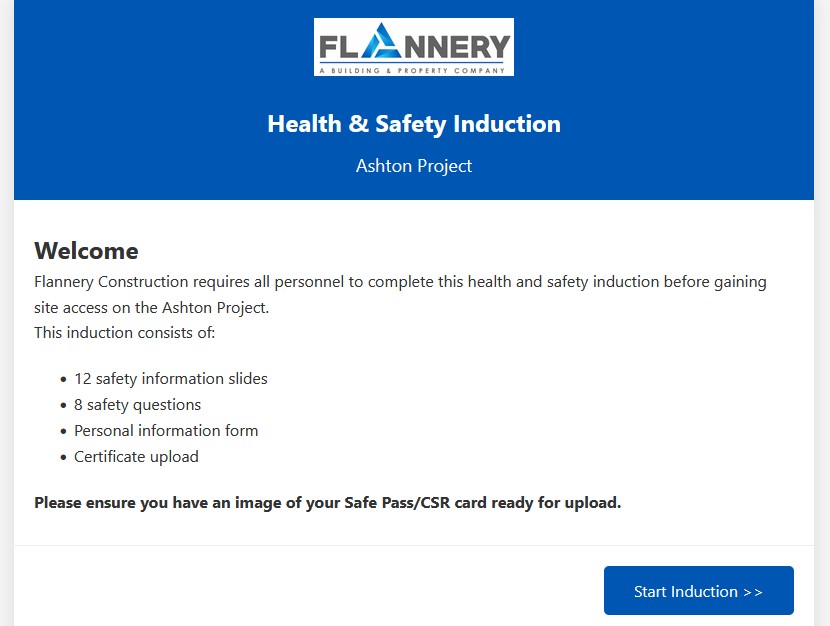
Task: Click the 'Ashton Project' subtitle text
Action: (413, 165)
